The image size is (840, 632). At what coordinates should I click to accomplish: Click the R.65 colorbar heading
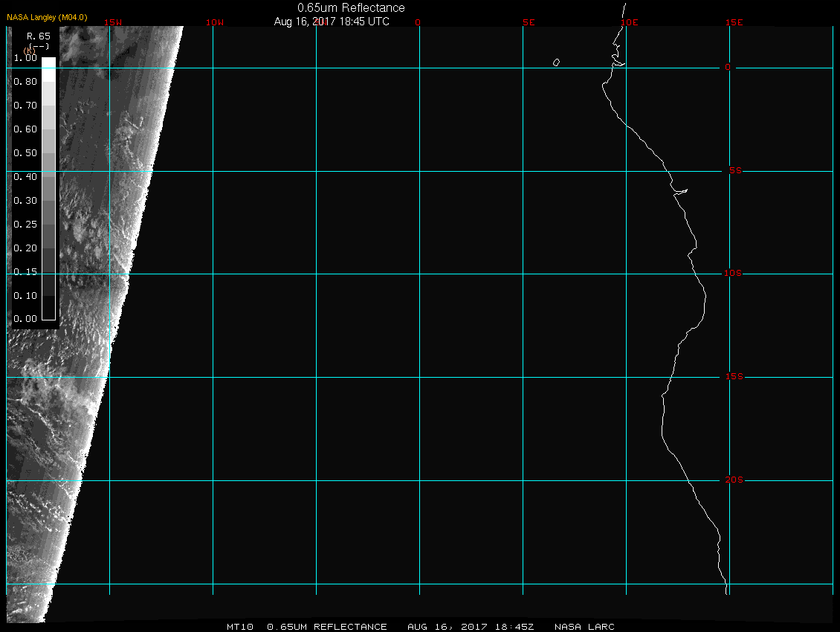point(37,36)
